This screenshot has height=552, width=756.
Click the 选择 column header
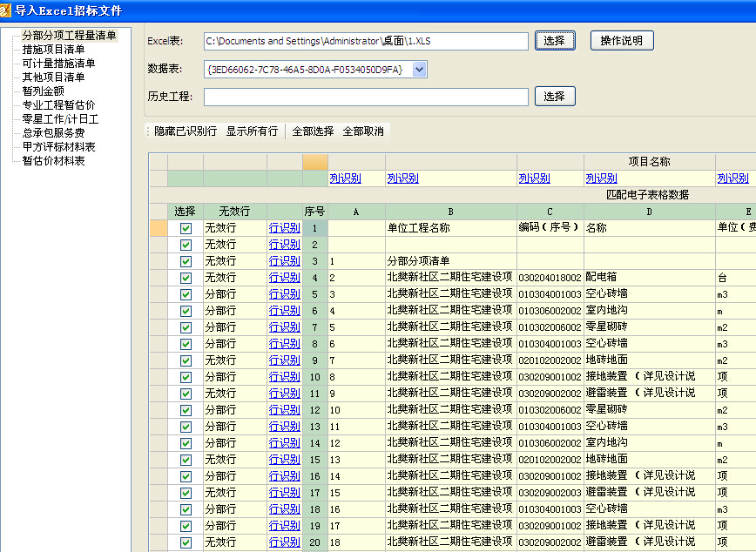(186, 212)
